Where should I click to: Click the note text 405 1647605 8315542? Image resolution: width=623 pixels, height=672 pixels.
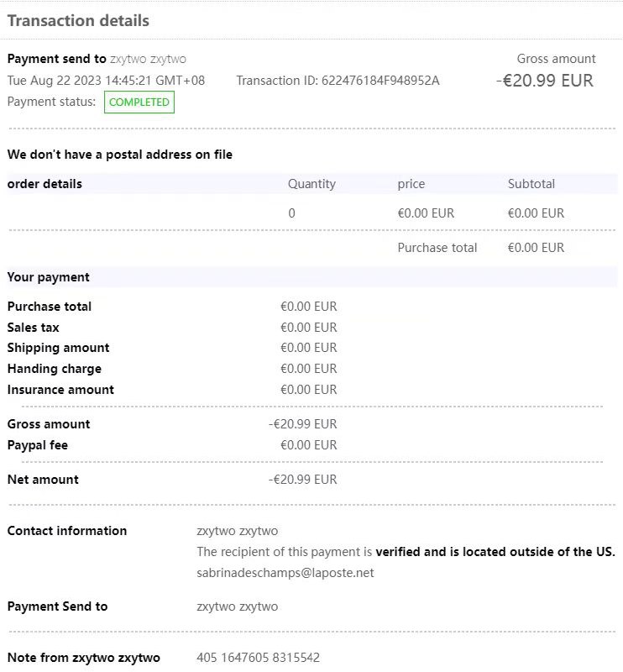(258, 658)
